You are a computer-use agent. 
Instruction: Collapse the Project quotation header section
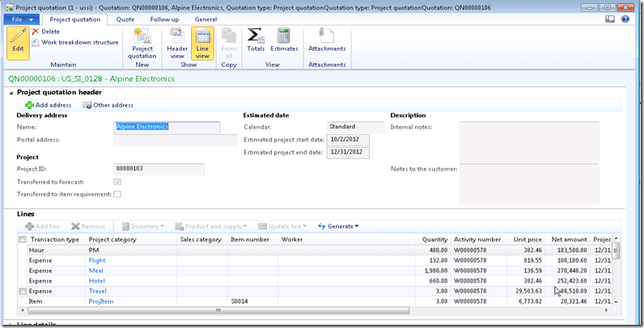pos(11,93)
